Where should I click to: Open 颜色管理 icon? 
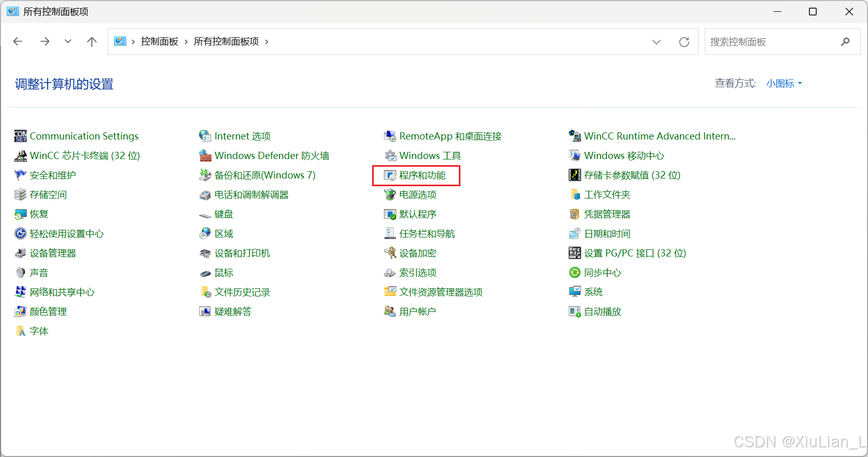(21, 311)
